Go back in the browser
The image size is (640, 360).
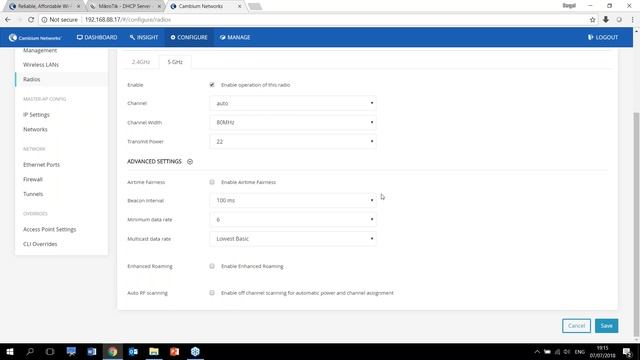[x=8, y=20]
